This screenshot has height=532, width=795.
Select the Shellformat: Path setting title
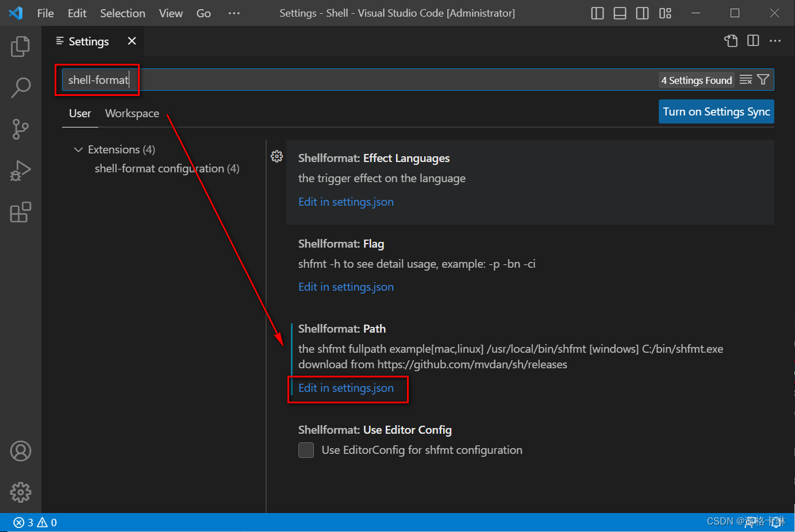click(342, 329)
